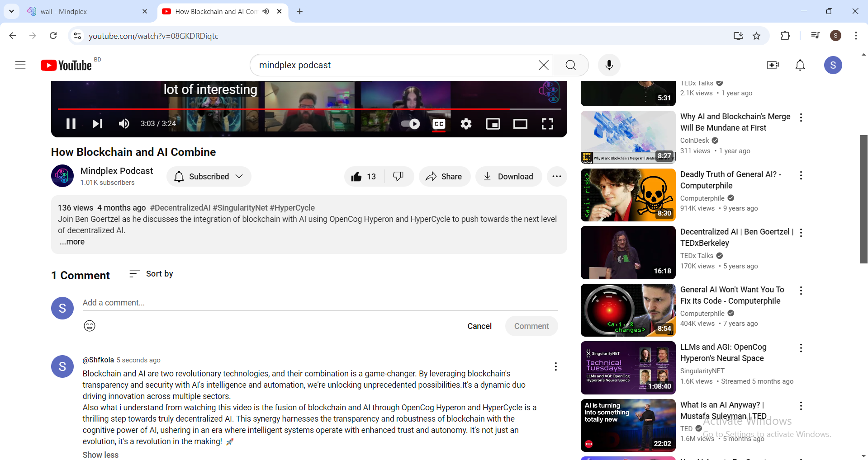Seek on the red video progress bar
868x460 pixels.
(x=309, y=109)
